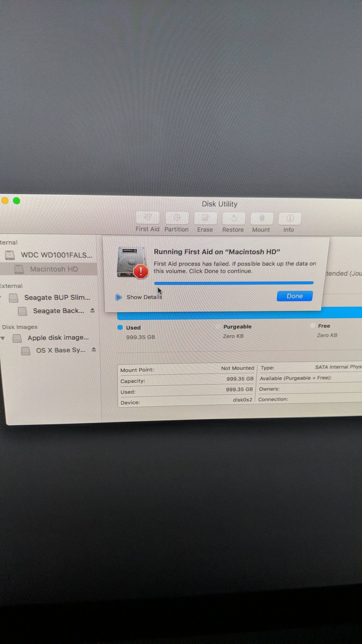Click Done in the First Aid dialog
This screenshot has height=644, width=362.
click(294, 296)
